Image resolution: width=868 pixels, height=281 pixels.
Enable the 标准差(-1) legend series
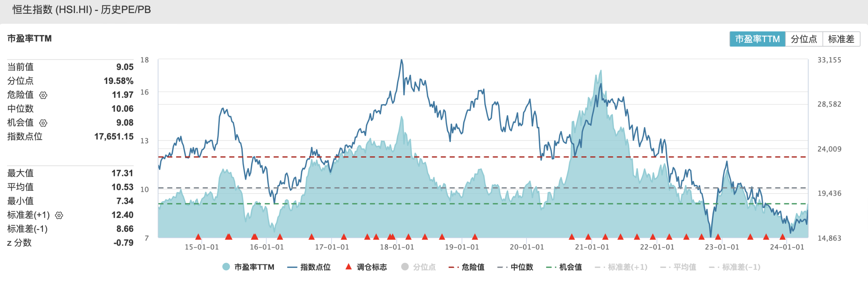pos(741,267)
